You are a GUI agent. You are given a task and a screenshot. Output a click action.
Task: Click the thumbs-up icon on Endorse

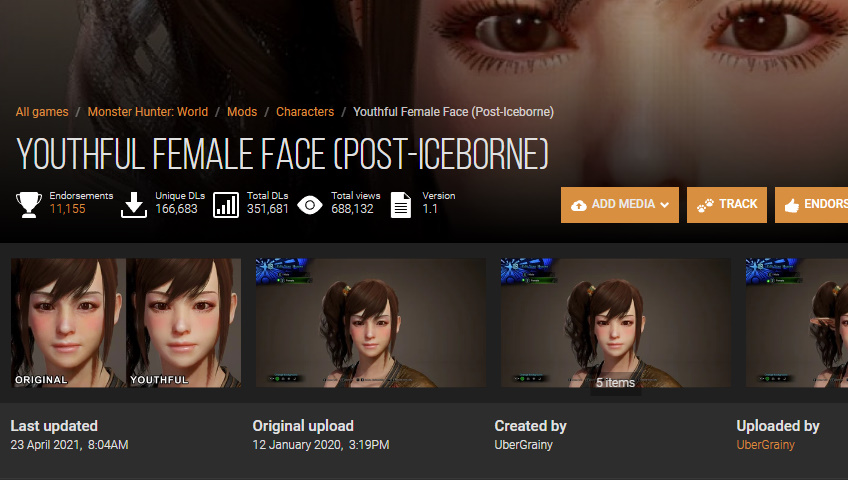(792, 205)
